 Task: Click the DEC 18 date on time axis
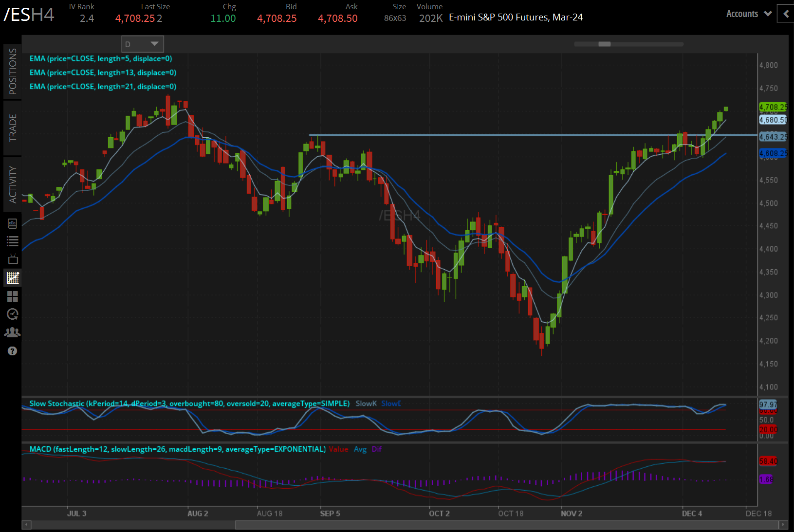[x=758, y=514]
